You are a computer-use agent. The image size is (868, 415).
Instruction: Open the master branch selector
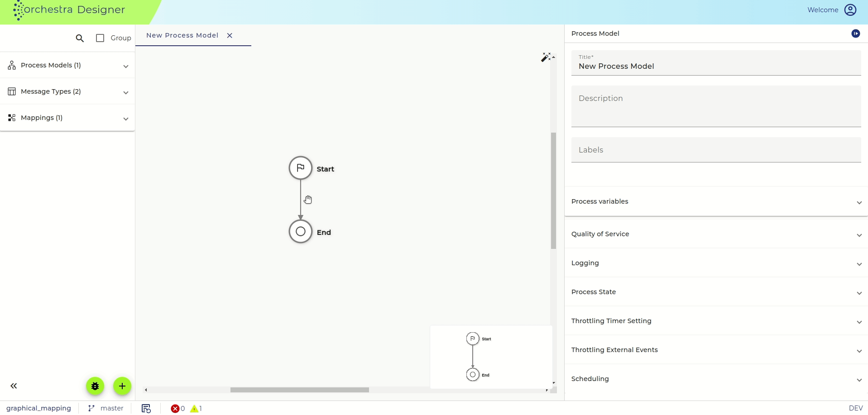[112, 408]
